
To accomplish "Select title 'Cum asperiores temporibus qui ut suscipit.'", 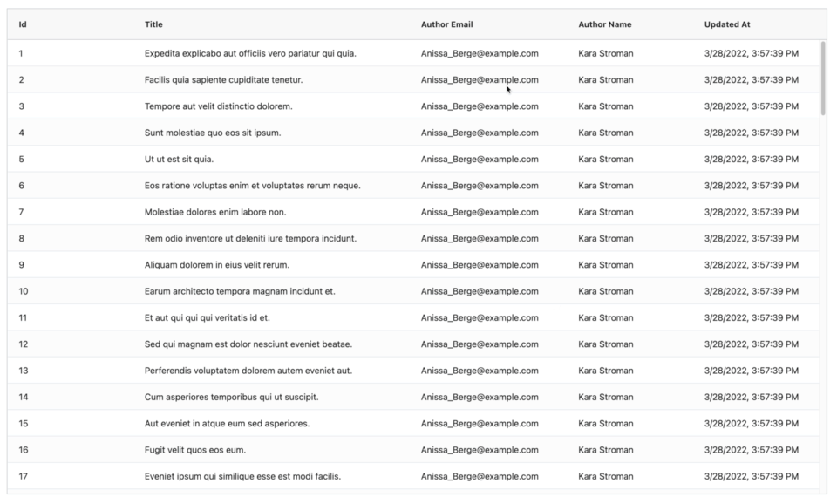I will pyautogui.click(x=231, y=398).
